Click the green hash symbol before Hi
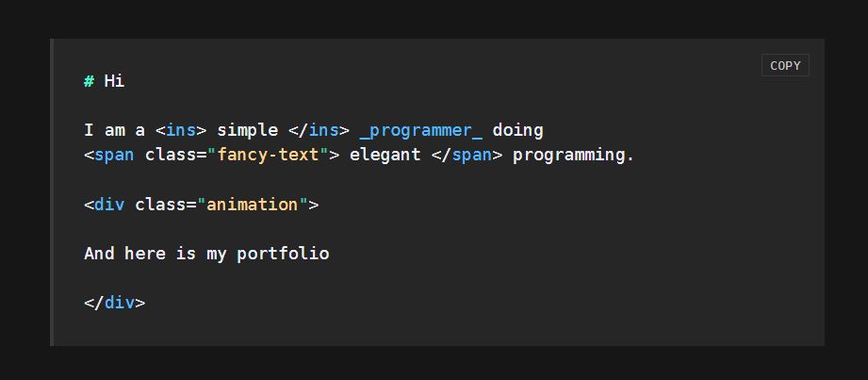Image resolution: width=868 pixels, height=380 pixels. coord(89,81)
